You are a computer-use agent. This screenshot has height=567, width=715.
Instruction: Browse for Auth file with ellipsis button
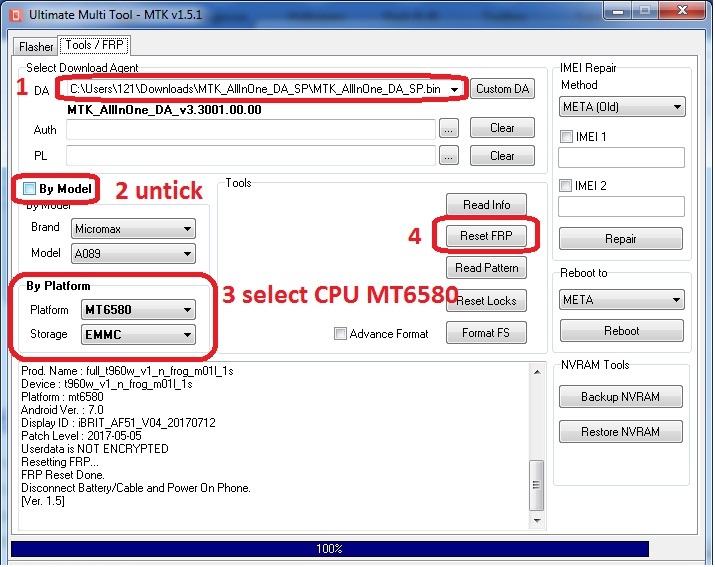449,129
